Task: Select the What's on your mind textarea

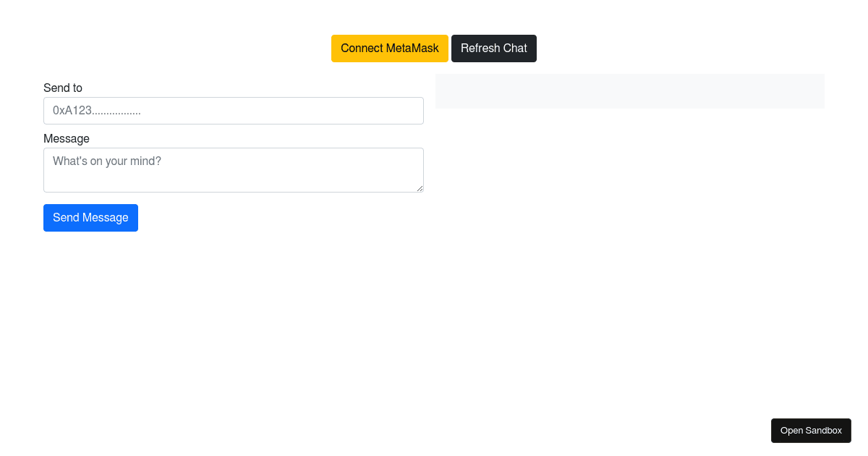Action: click(x=234, y=170)
